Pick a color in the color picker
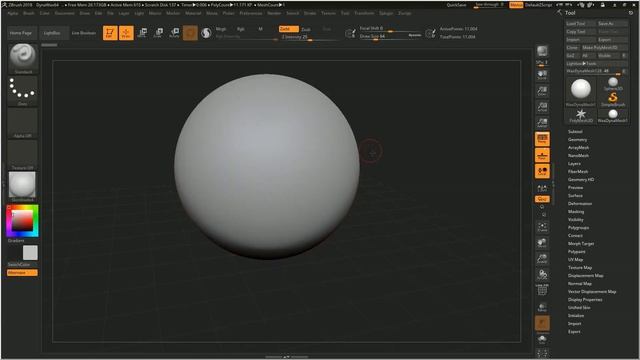Image resolution: width=640 pixels, height=360 pixels. pyautogui.click(x=22, y=221)
